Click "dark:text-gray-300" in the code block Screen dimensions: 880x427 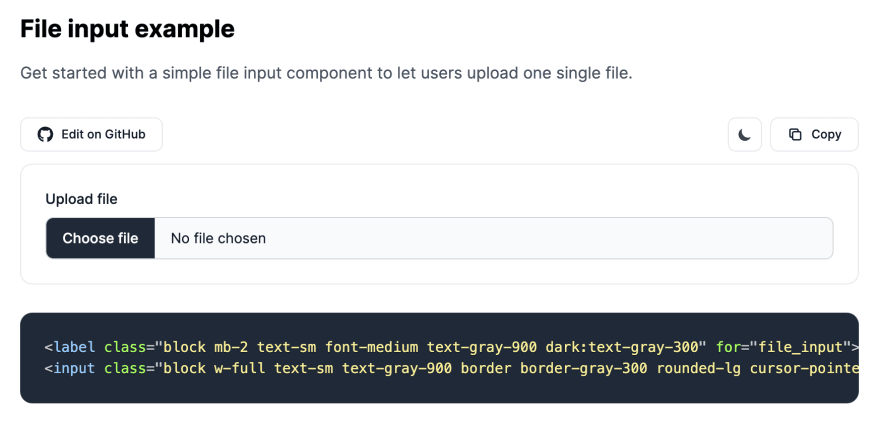tap(621, 347)
